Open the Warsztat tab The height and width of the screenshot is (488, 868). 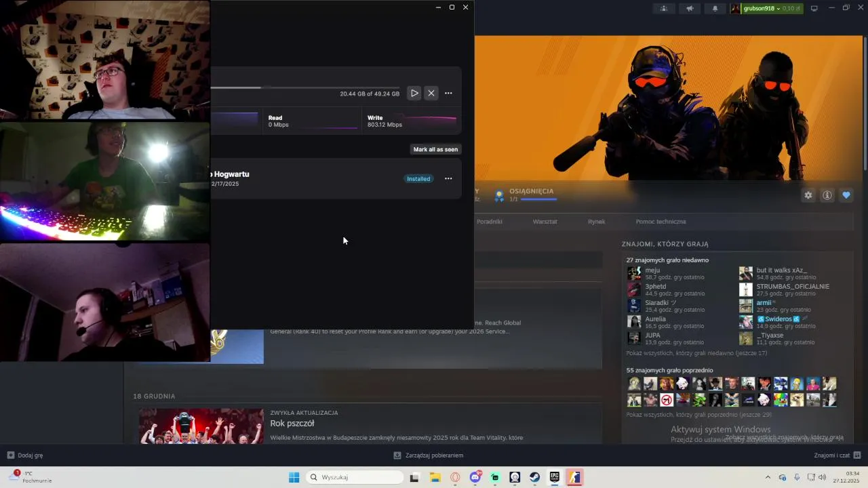pyautogui.click(x=545, y=222)
